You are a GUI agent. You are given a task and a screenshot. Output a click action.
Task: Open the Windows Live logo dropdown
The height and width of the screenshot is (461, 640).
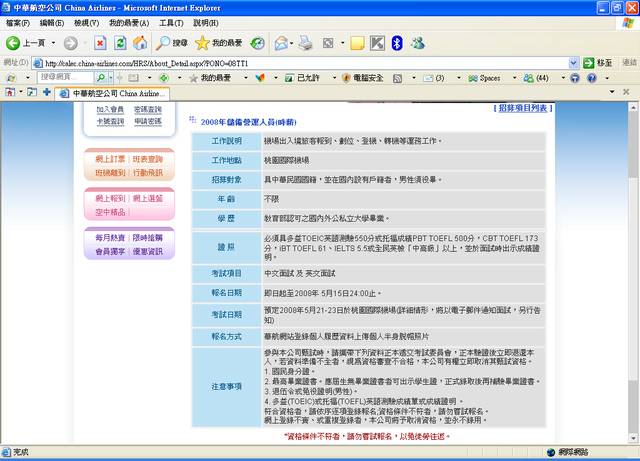pyautogui.click(x=28, y=78)
